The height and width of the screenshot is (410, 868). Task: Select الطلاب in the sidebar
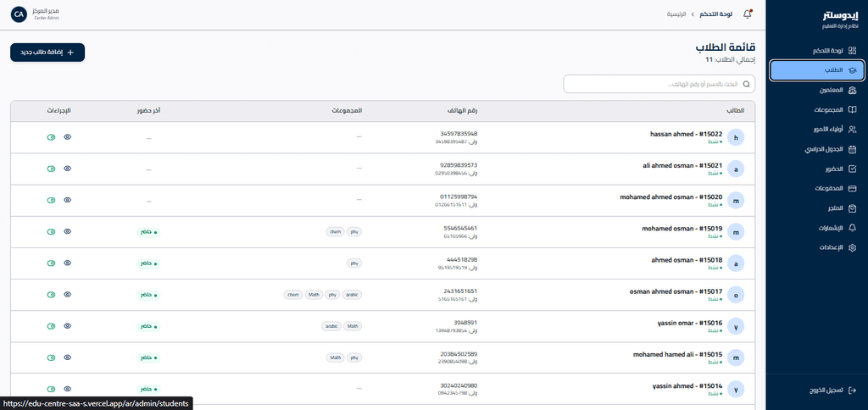point(817,70)
